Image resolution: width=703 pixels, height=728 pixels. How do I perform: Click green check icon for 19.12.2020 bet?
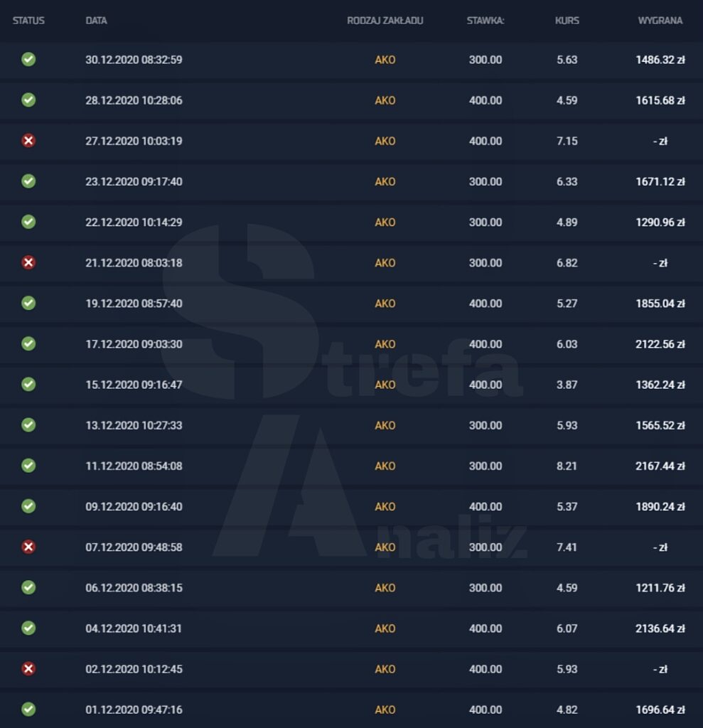pyautogui.click(x=28, y=303)
